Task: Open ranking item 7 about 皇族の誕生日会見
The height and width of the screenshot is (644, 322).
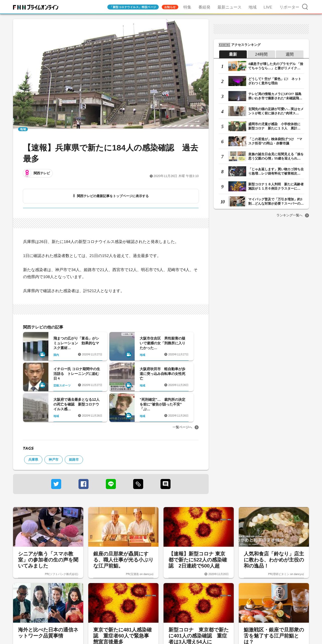Action: (261, 156)
